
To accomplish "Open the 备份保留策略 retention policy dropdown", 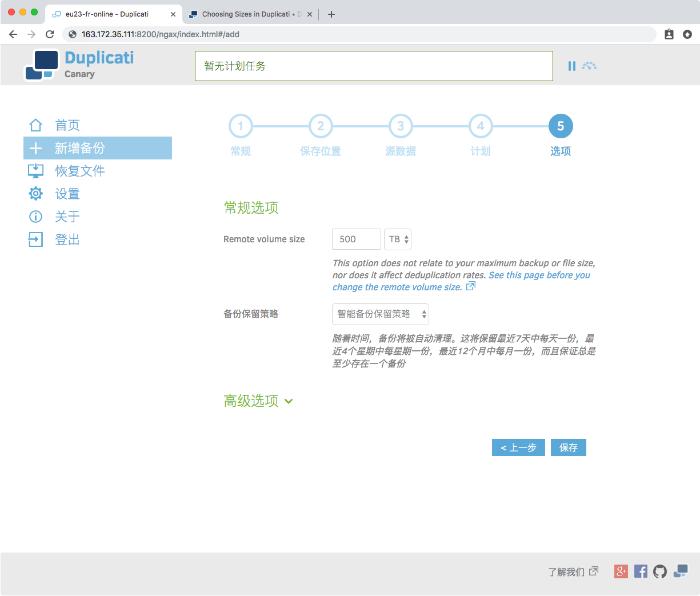I will (x=380, y=314).
